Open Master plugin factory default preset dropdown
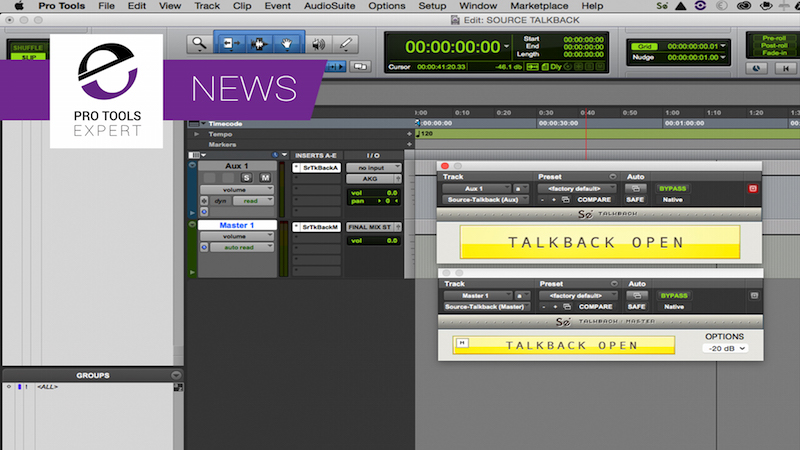Viewport: 800px width, 450px height. pos(579,295)
